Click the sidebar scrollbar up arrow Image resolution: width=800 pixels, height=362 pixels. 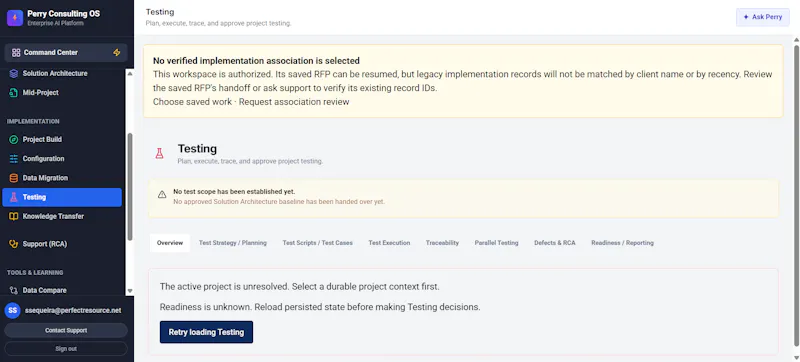click(x=130, y=73)
